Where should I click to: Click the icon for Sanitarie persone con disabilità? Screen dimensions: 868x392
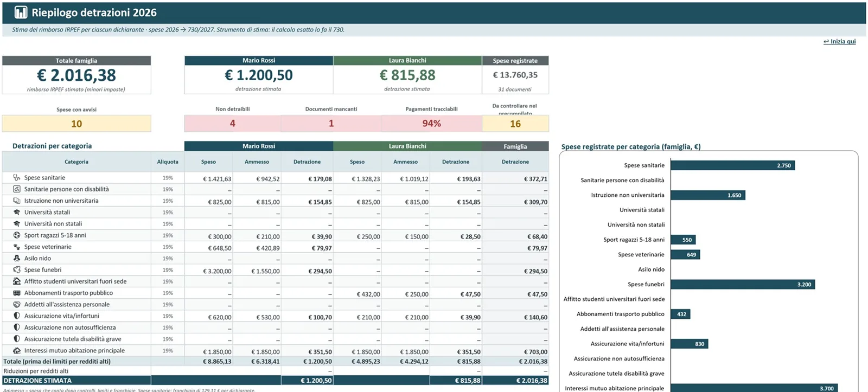(17, 189)
